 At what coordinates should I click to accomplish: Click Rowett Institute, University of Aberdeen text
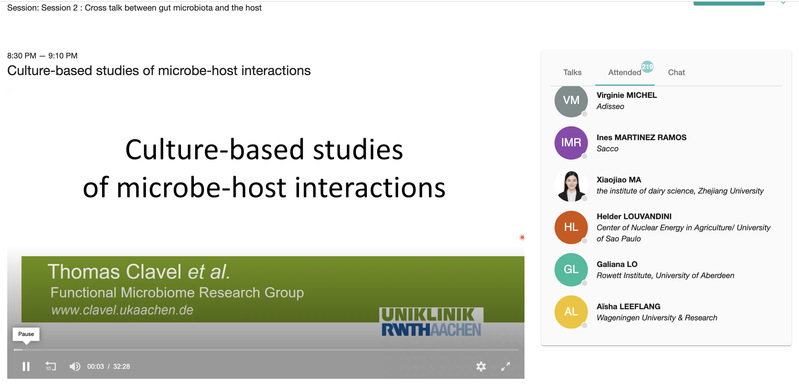665,276
